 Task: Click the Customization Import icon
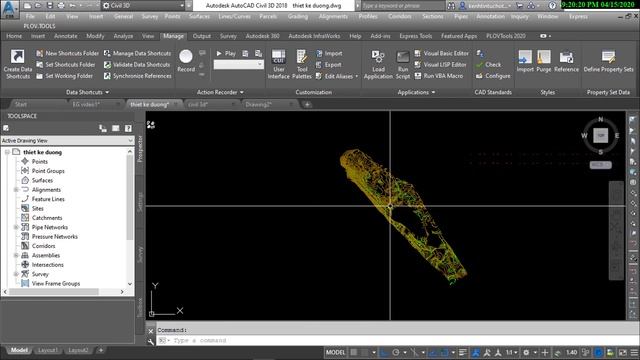319,53
